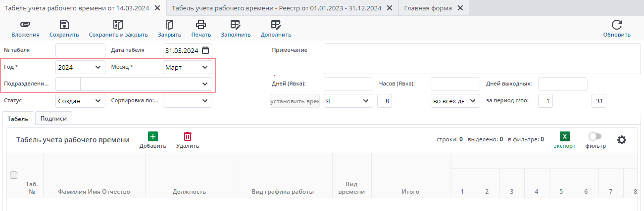Click the Вид времени column header
This screenshot has width=644, height=211.
(351, 175)
